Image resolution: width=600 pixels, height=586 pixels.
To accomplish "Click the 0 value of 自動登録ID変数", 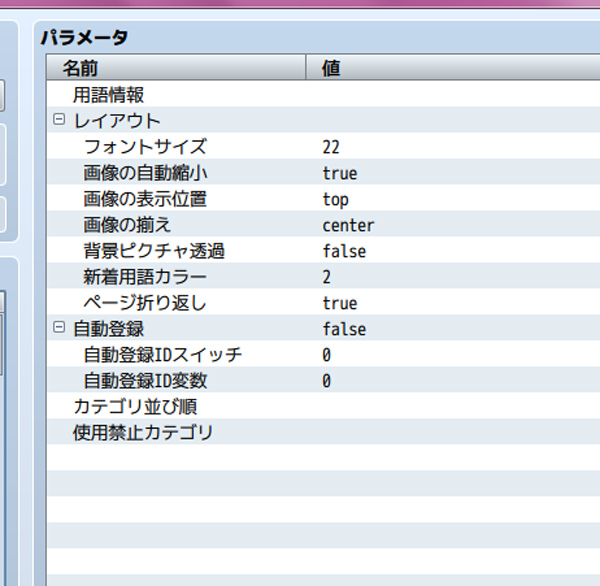I will click(326, 381).
